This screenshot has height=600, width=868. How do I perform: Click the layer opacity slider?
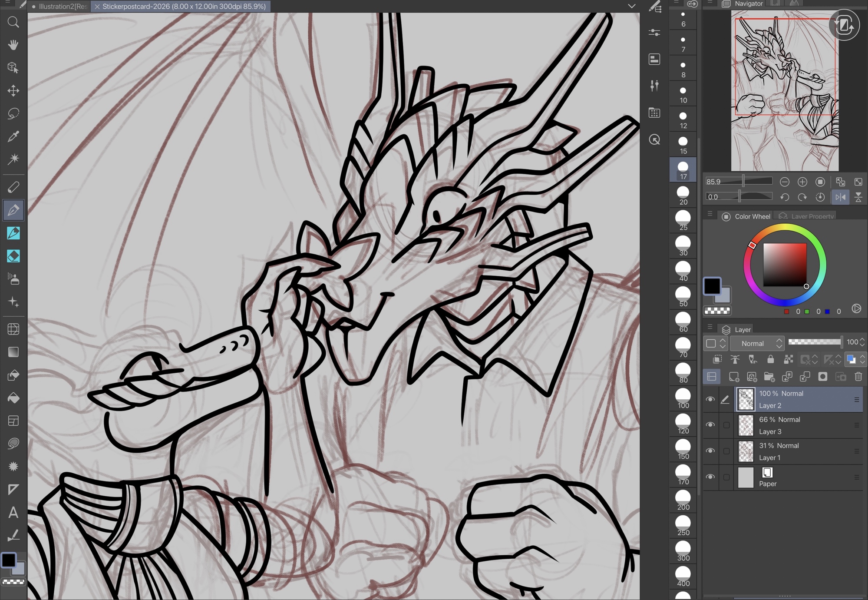coord(815,342)
